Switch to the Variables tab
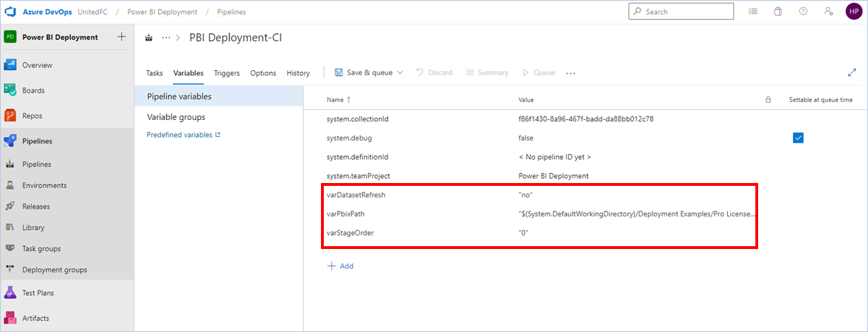Image resolution: width=868 pixels, height=332 pixels. [x=188, y=73]
